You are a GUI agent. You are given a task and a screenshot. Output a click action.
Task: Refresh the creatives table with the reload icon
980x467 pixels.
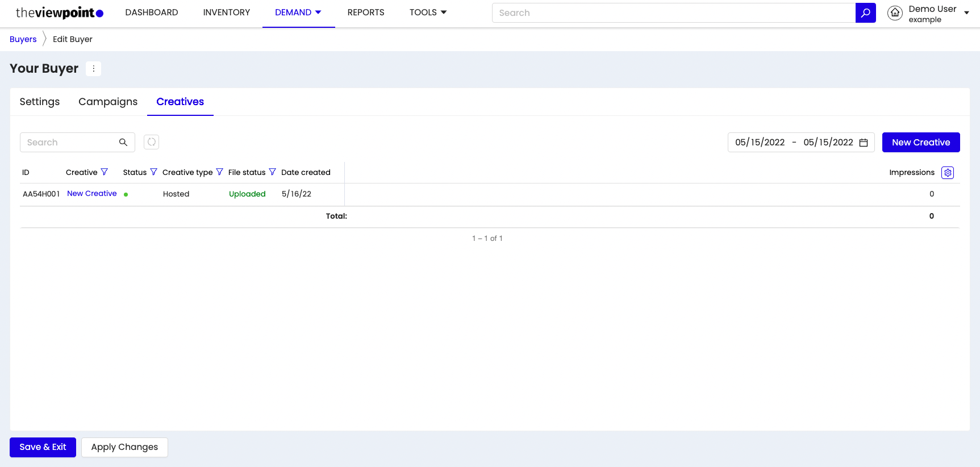[x=151, y=142]
